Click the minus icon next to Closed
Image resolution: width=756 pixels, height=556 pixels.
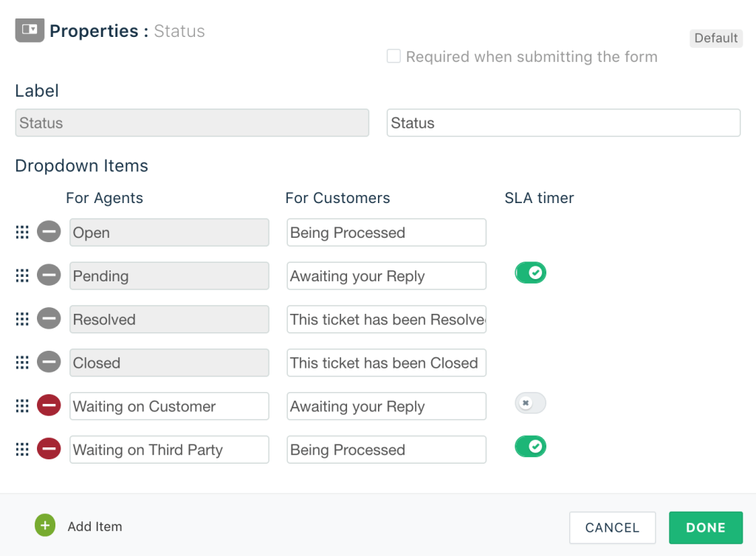tap(48, 362)
